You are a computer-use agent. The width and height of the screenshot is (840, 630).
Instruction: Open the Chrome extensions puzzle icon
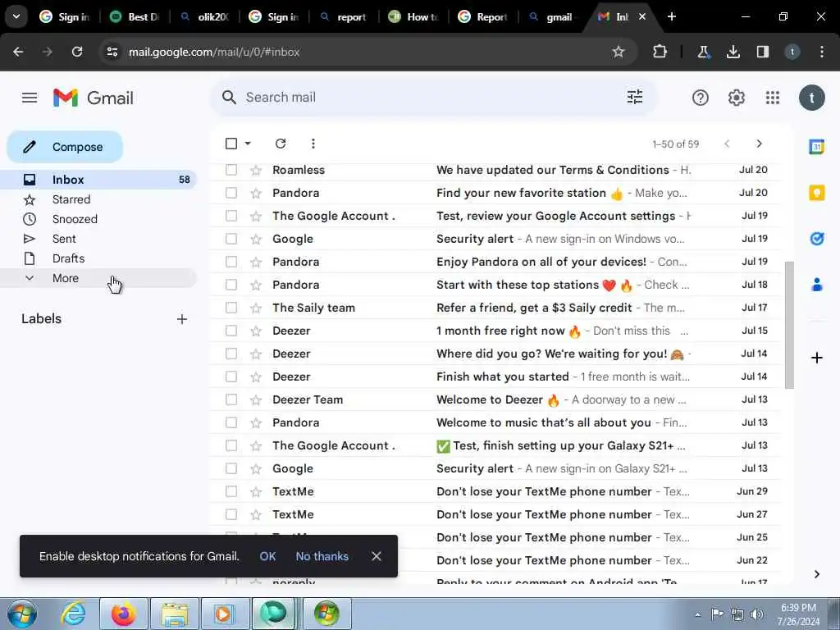tap(660, 52)
